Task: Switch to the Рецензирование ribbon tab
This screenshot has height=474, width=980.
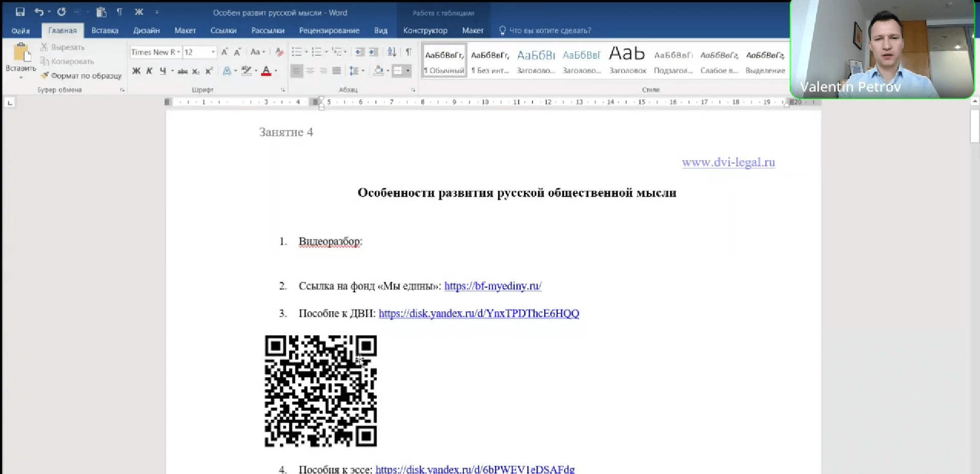Action: [x=329, y=30]
